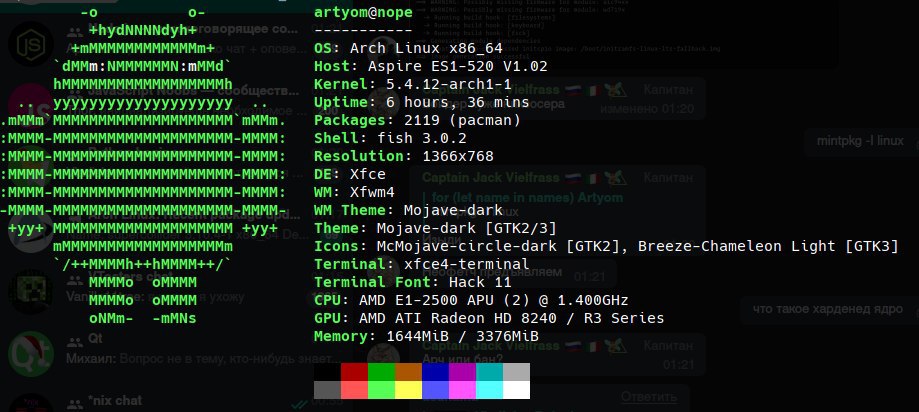This screenshot has width=919, height=412.
Task: Click the 'Memory: 1644MiB / 3376MiB' line
Action: click(427, 336)
